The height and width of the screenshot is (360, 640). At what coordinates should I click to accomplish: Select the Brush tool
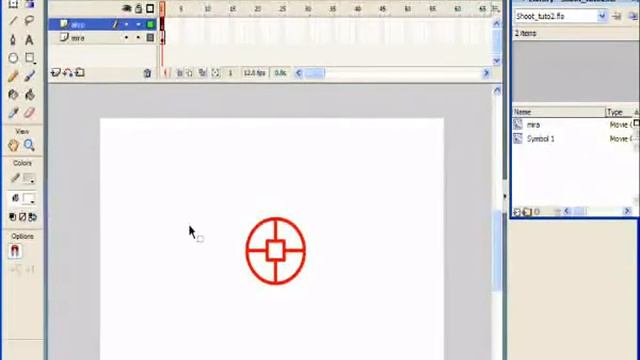(x=29, y=76)
